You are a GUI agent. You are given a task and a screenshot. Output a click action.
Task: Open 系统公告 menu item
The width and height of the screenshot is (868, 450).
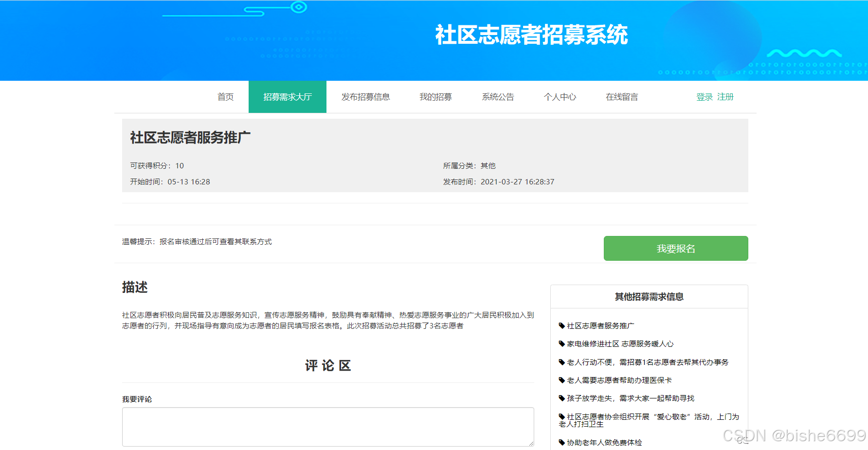[x=498, y=97]
